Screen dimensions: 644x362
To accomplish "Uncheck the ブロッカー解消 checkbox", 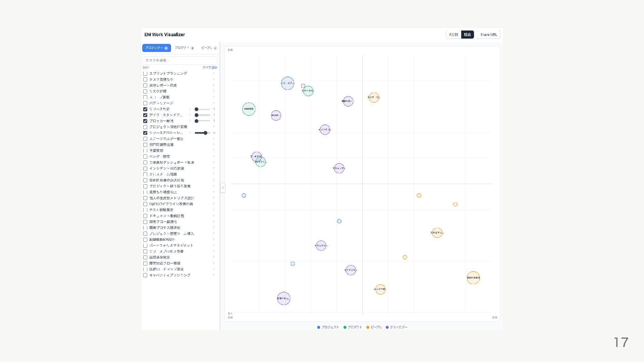I will pos(145,121).
